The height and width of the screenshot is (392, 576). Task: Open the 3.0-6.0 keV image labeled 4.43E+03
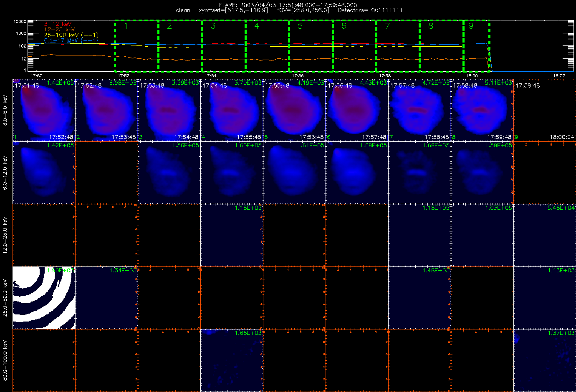point(357,110)
